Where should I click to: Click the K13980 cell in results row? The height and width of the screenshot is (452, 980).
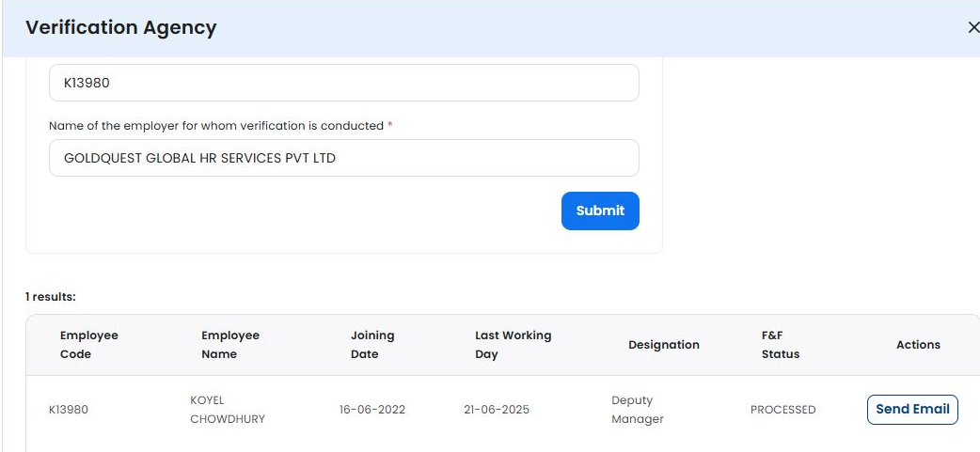tap(69, 410)
